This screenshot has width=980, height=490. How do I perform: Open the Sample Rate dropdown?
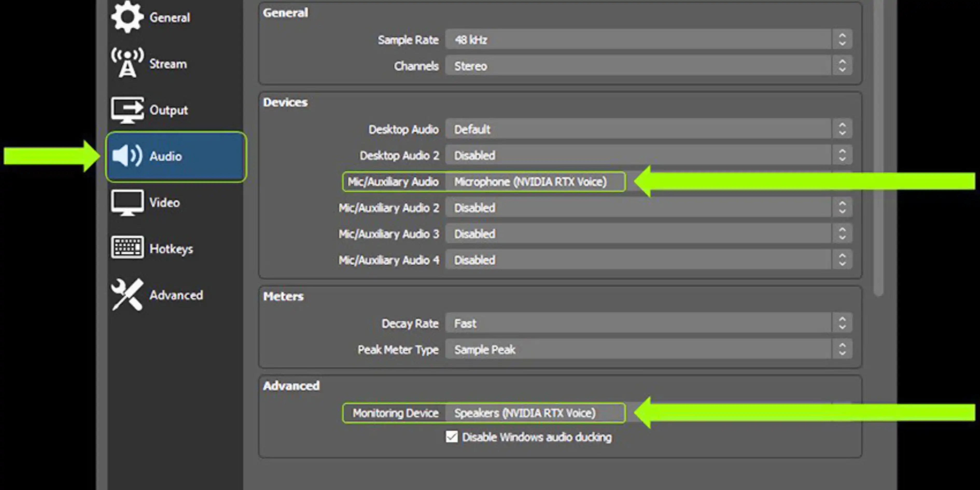[649, 40]
